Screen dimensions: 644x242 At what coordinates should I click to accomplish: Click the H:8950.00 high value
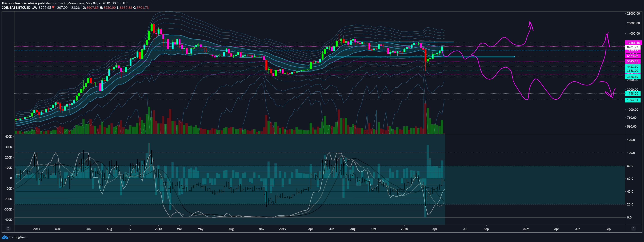click(108, 7)
